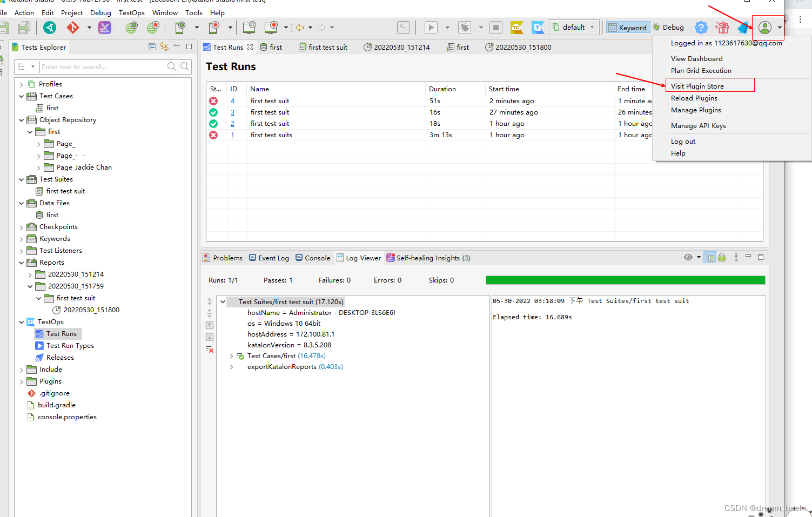Open the Git toolbar icon
Screen dimensions: 812x517
[73, 28]
